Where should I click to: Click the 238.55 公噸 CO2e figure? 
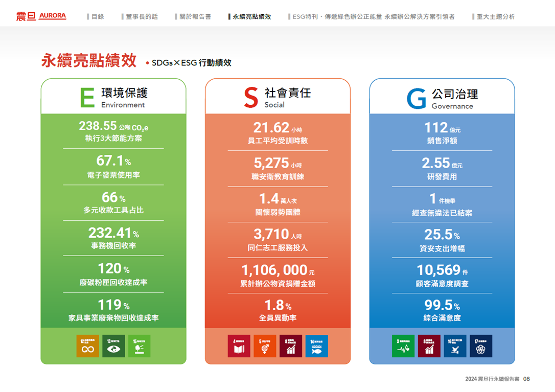113,126
